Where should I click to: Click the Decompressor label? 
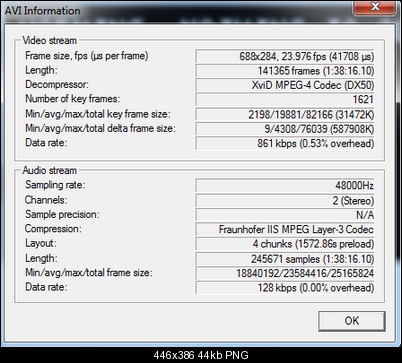point(57,84)
